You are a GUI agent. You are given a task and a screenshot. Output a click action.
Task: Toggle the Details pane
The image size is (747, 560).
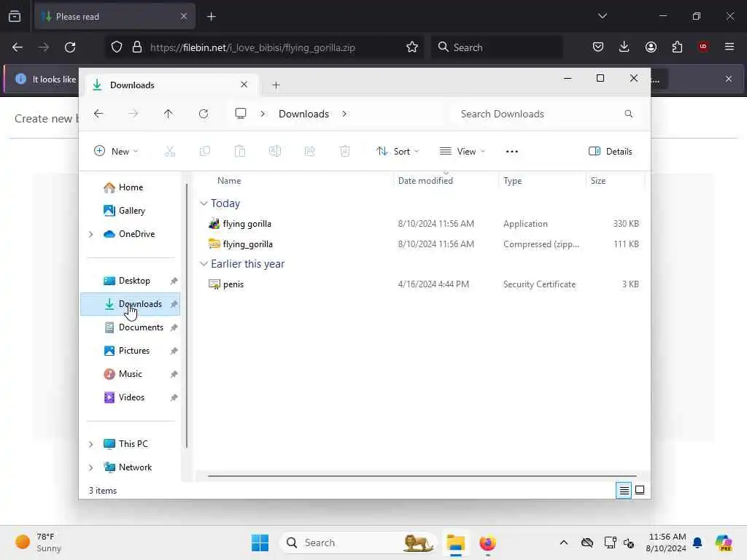[611, 152]
